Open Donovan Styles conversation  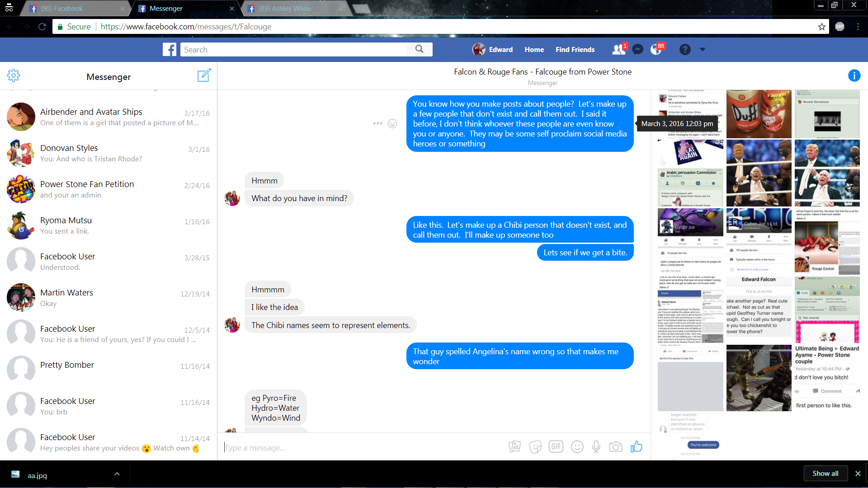108,153
